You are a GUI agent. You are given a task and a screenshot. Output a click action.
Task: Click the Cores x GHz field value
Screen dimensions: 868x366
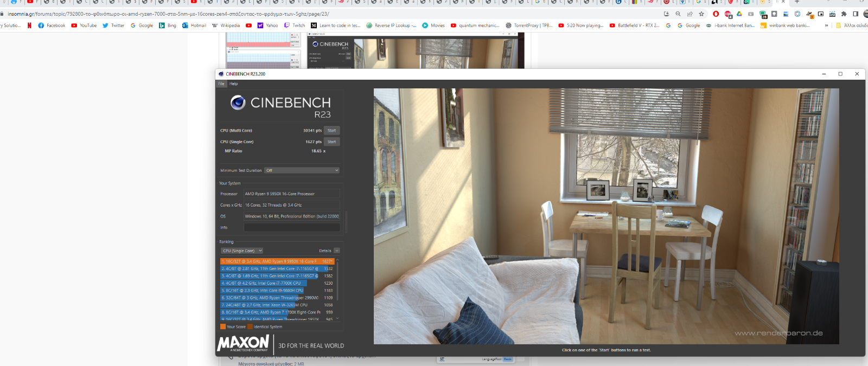tap(292, 205)
